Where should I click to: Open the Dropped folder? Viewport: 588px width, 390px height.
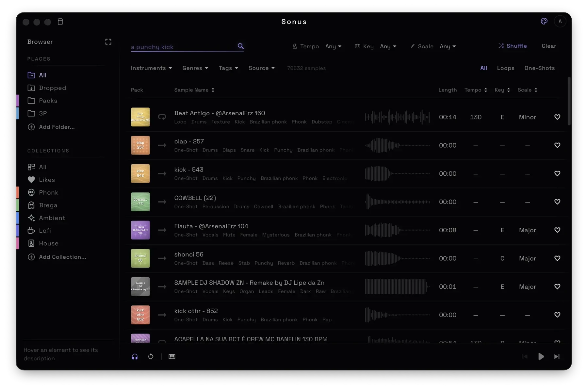click(x=47, y=88)
